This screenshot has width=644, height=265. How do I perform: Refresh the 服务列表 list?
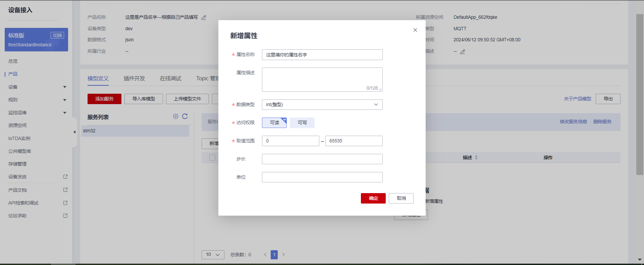[x=185, y=116]
